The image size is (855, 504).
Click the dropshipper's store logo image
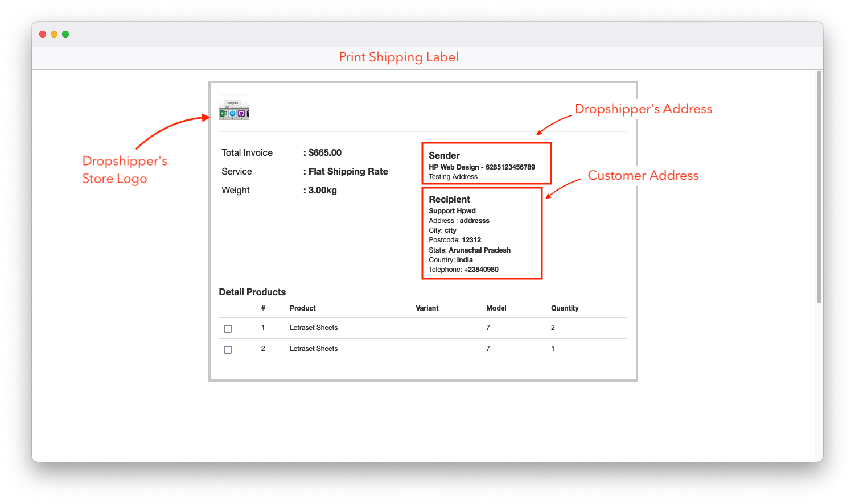point(233,108)
